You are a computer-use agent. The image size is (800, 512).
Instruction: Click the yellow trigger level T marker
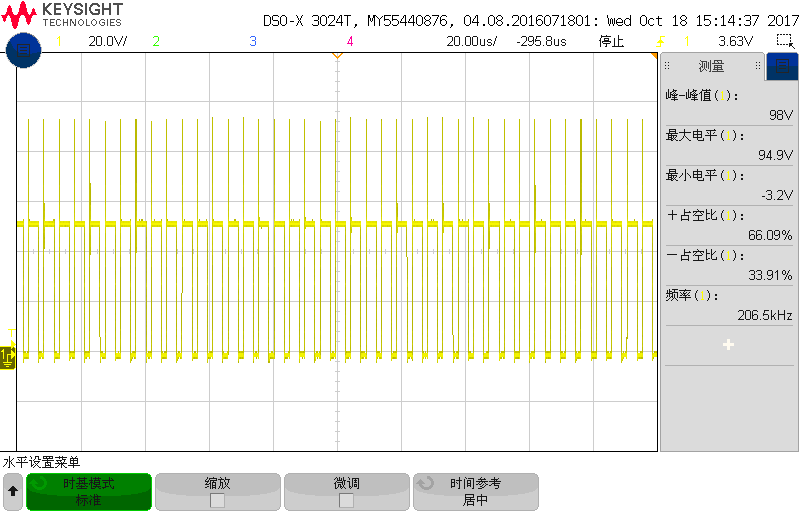coord(11,336)
